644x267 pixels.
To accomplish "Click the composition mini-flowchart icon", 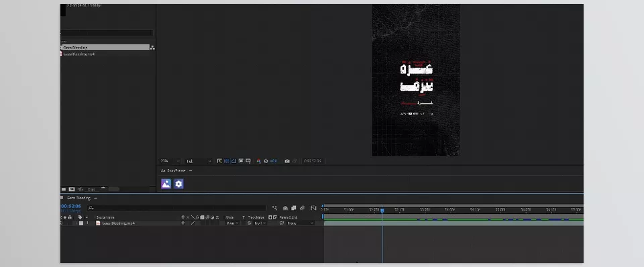I will tap(274, 208).
